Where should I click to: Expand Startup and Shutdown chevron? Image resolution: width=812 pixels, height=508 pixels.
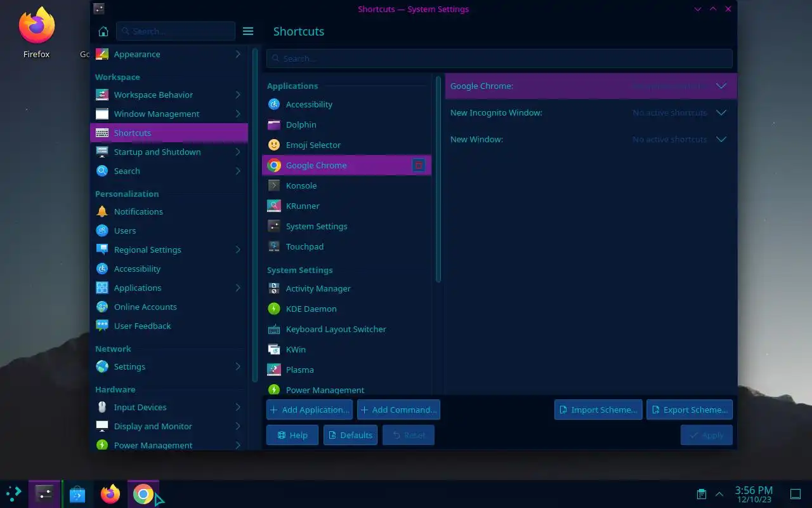[x=238, y=152]
